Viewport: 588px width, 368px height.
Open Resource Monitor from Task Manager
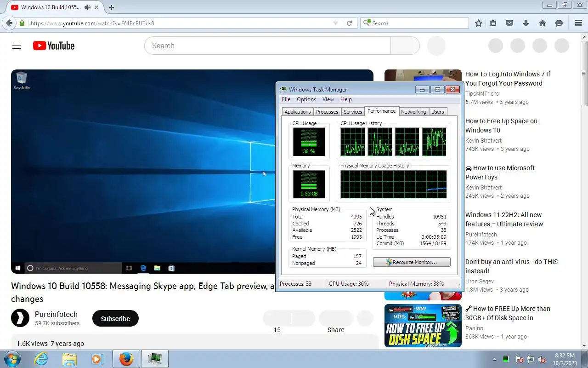coord(412,262)
